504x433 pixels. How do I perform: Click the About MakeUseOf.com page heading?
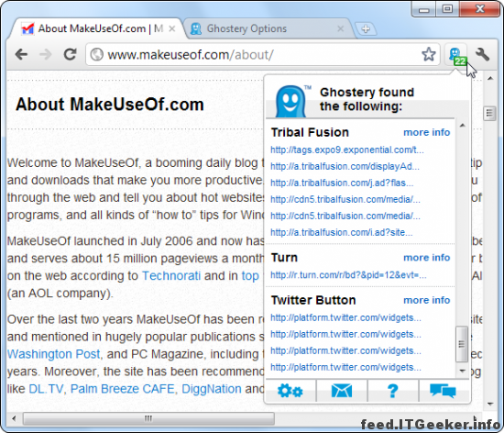coord(110,105)
